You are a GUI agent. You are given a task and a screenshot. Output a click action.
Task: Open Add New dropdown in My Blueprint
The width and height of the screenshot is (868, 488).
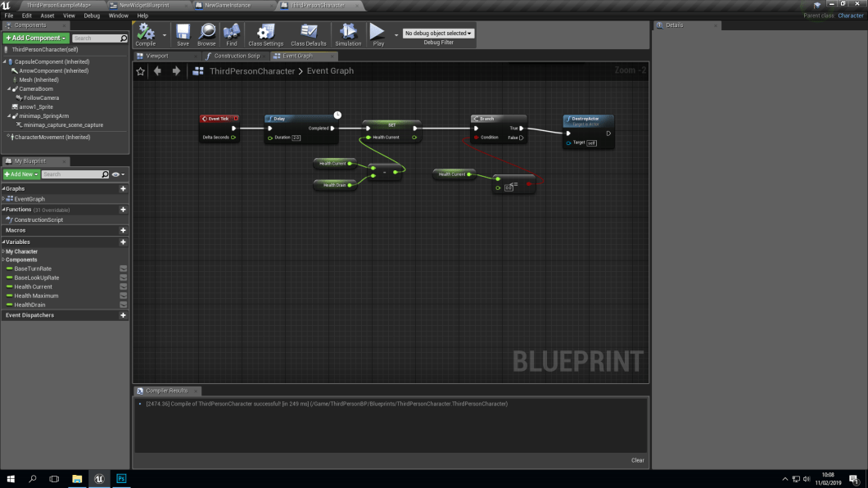[21, 174]
